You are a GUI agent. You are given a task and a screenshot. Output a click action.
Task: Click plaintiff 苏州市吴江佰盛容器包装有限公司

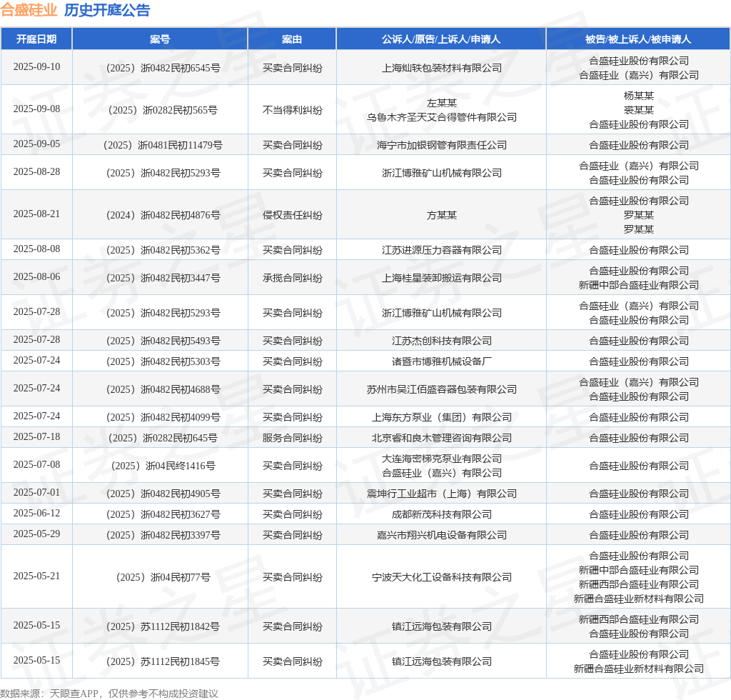[441, 389]
